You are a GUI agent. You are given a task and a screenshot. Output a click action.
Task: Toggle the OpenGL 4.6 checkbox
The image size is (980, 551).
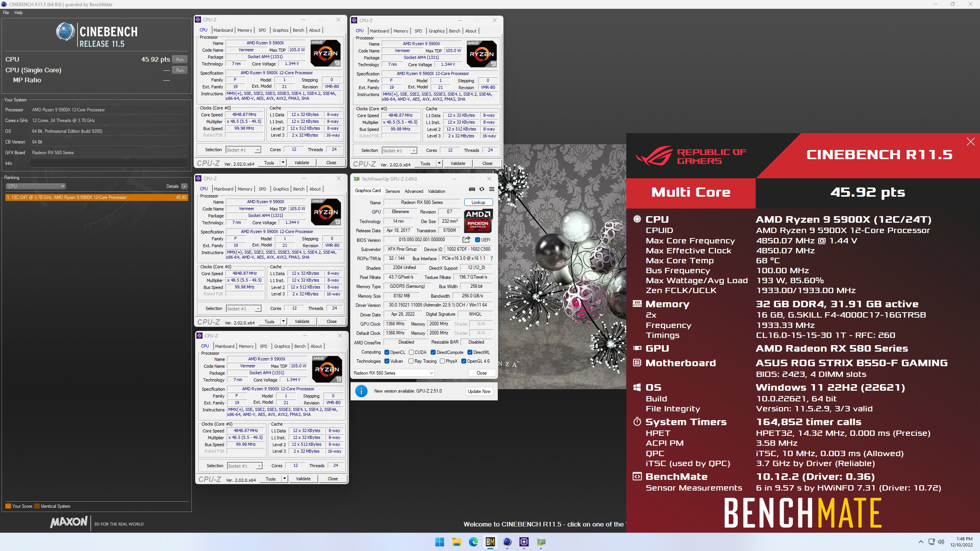464,361
